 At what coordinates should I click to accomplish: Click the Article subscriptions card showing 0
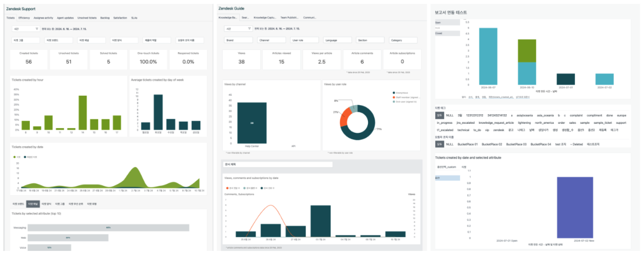point(402,59)
